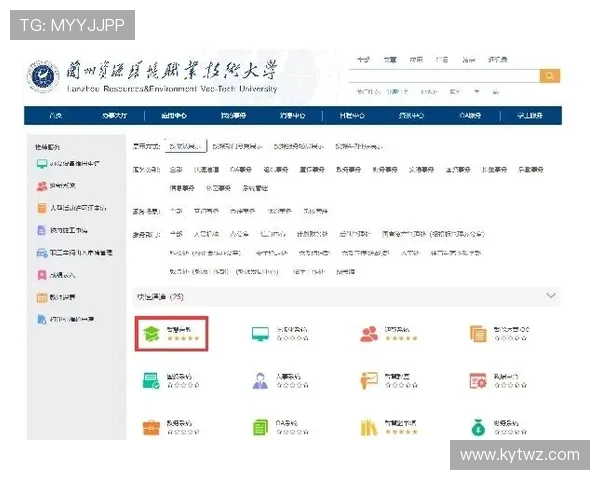Open the green graduation cap system card
This screenshot has width=600, height=480.
[x=171, y=333]
